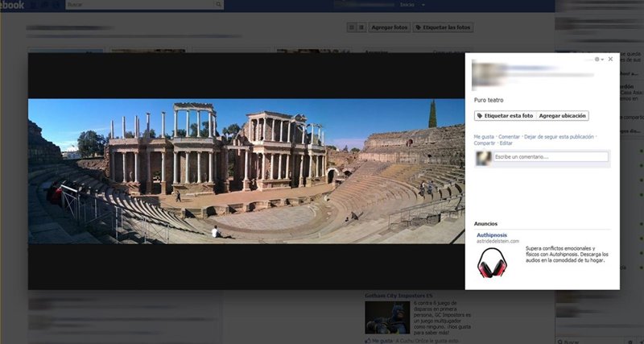Click the Editar link under the caption
Viewport: 644px width, 344px height.
(x=506, y=143)
